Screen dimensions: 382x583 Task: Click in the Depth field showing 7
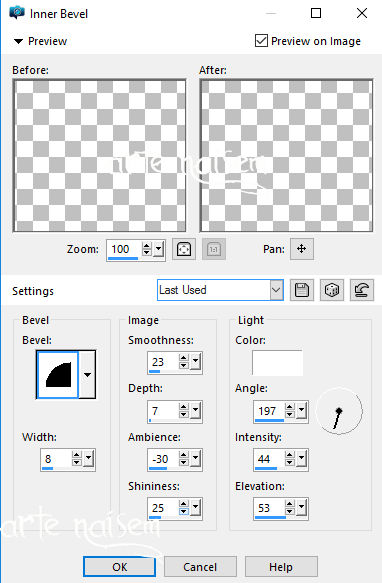(163, 411)
